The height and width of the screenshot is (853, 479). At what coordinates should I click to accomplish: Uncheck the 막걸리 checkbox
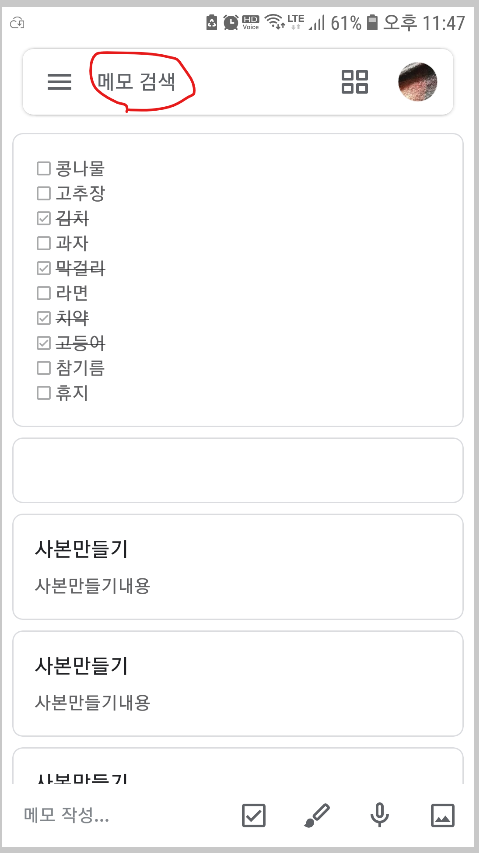(43, 268)
